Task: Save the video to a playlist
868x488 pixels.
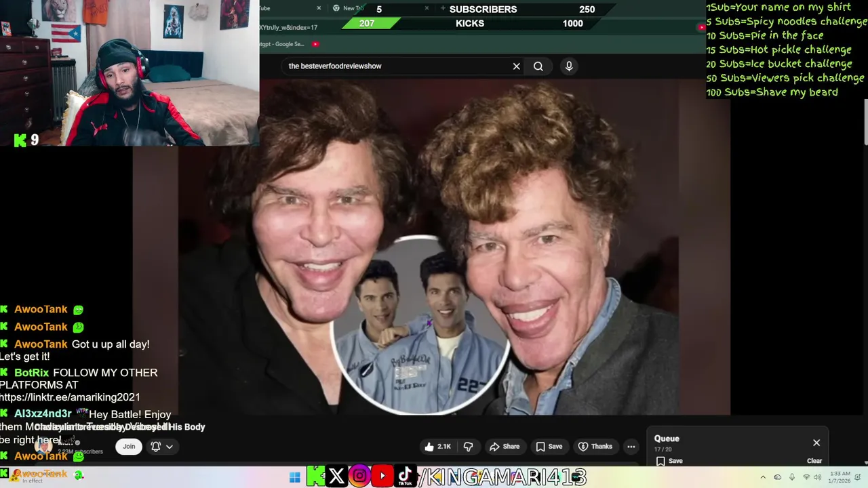Action: pos(549,447)
